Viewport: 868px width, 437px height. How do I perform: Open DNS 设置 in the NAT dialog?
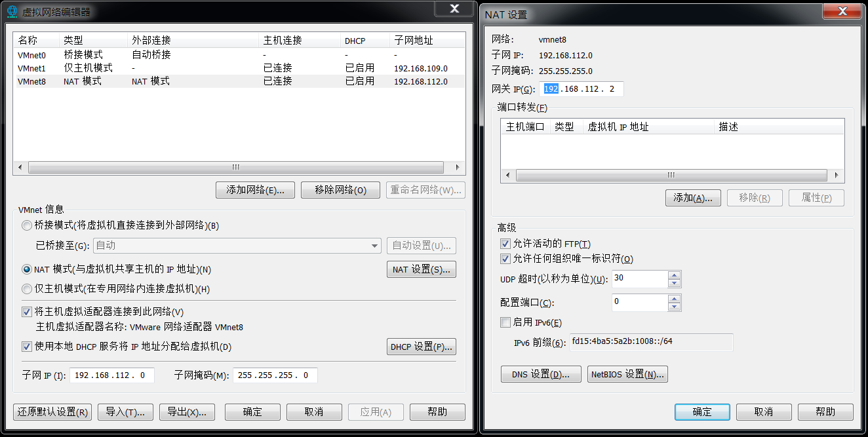point(541,374)
